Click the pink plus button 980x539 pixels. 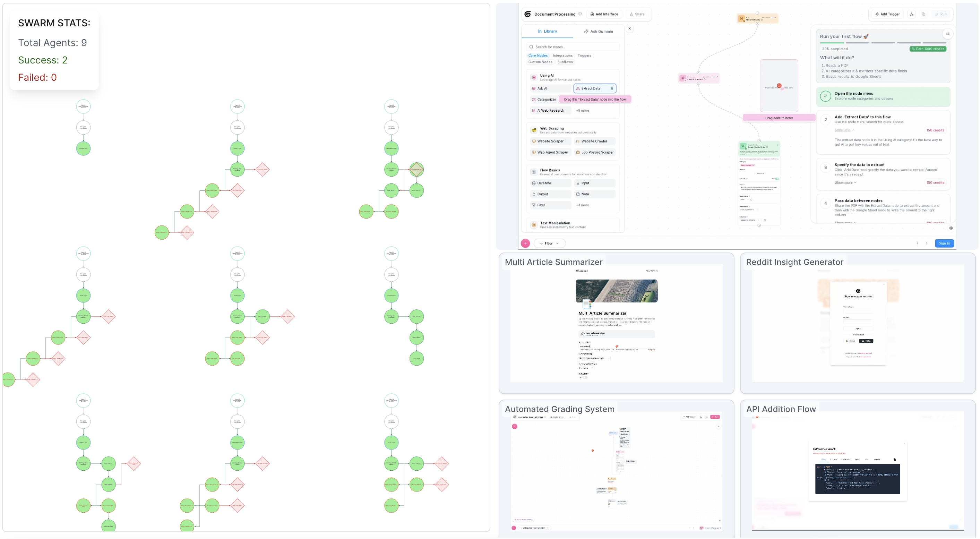tap(525, 243)
